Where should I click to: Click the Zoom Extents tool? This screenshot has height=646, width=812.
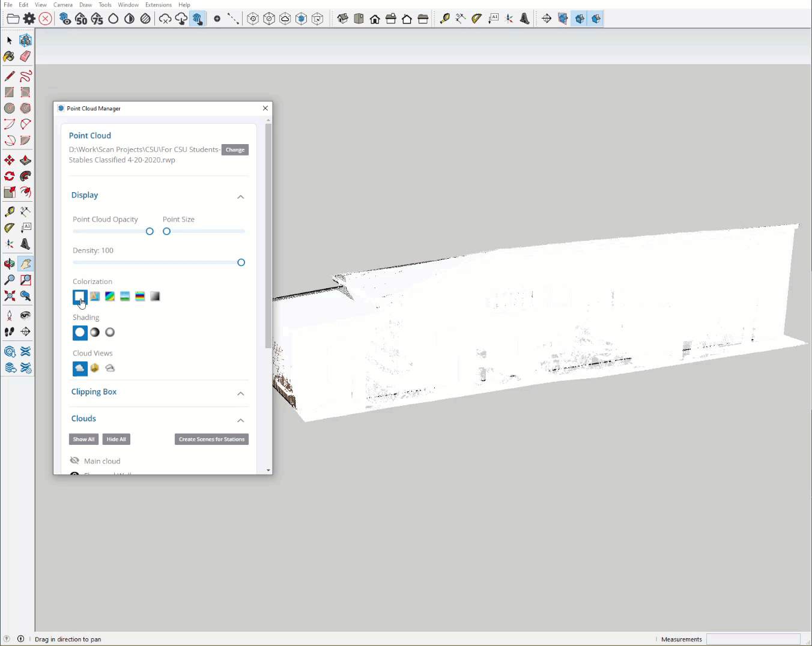click(x=10, y=295)
